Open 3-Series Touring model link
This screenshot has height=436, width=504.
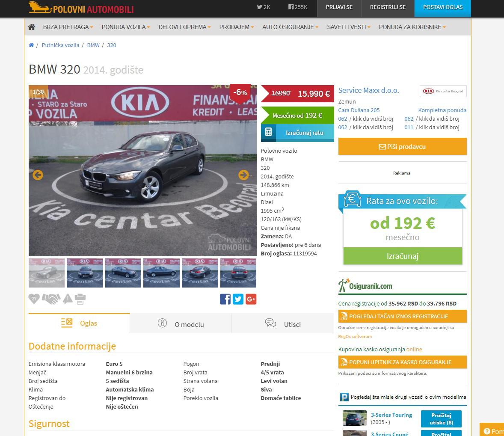pos(391,415)
